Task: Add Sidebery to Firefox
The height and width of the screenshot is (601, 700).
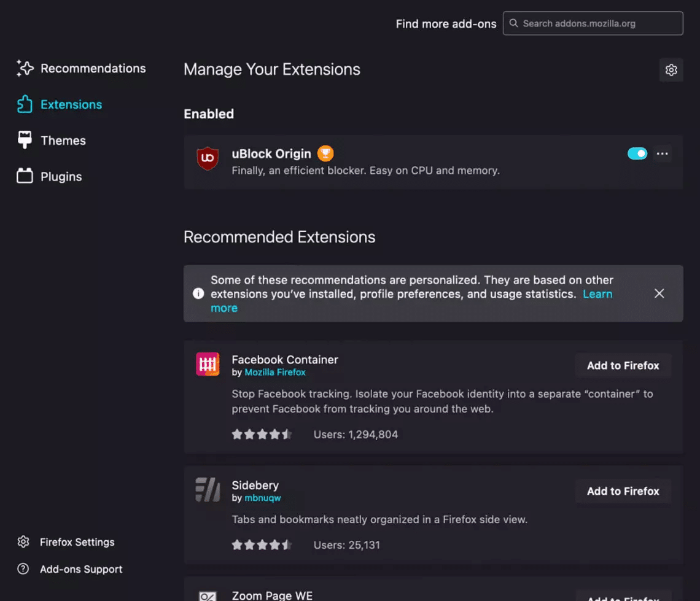Action: pyautogui.click(x=623, y=490)
